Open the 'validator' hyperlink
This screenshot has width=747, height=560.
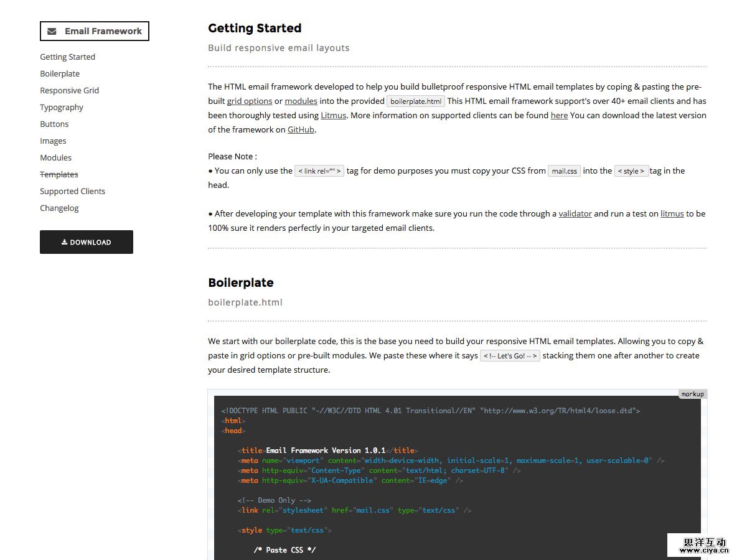575,213
